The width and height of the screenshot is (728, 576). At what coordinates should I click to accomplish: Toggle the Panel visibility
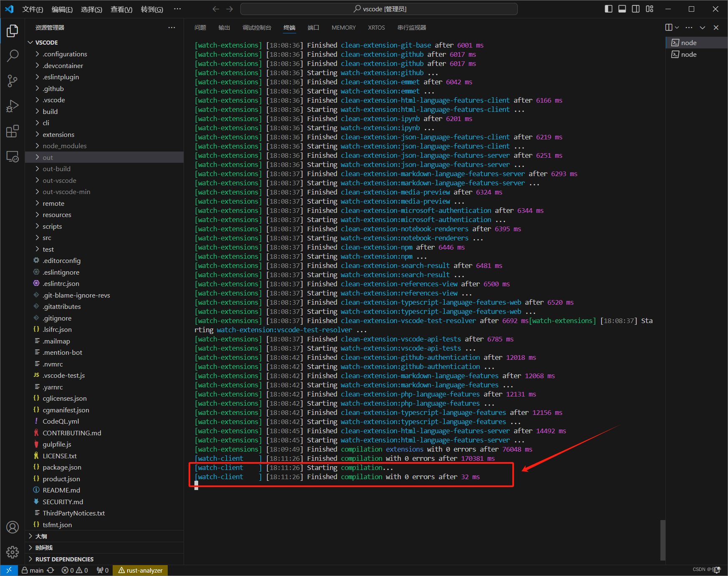622,8
